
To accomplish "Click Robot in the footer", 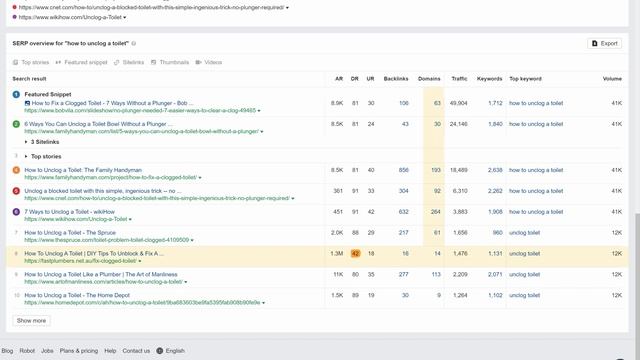I will tap(27, 351).
